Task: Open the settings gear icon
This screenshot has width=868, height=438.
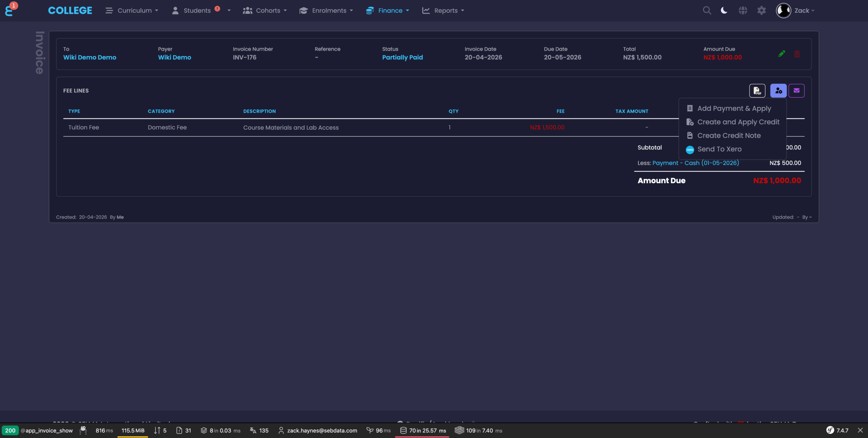Action: (x=761, y=11)
